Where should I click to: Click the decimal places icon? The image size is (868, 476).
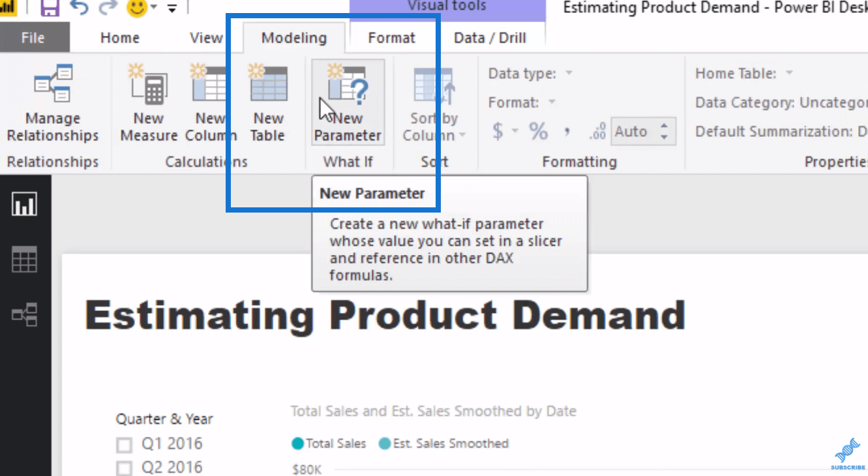point(597,132)
